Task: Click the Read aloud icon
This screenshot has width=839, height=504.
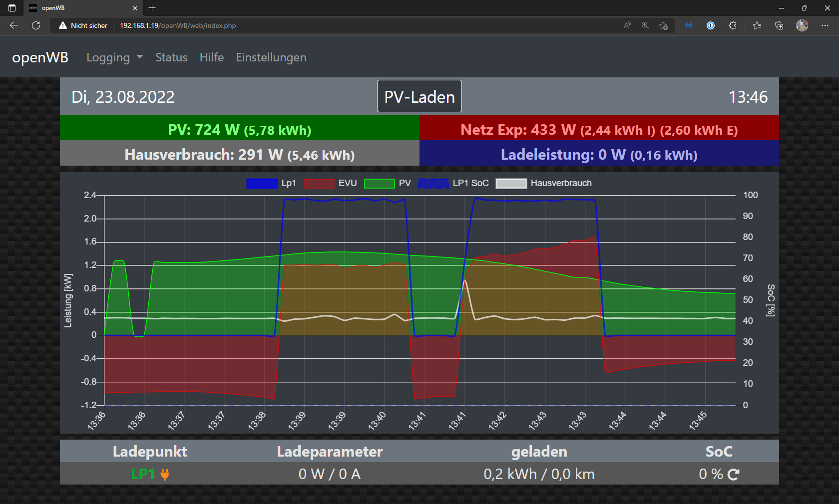Action: click(627, 25)
